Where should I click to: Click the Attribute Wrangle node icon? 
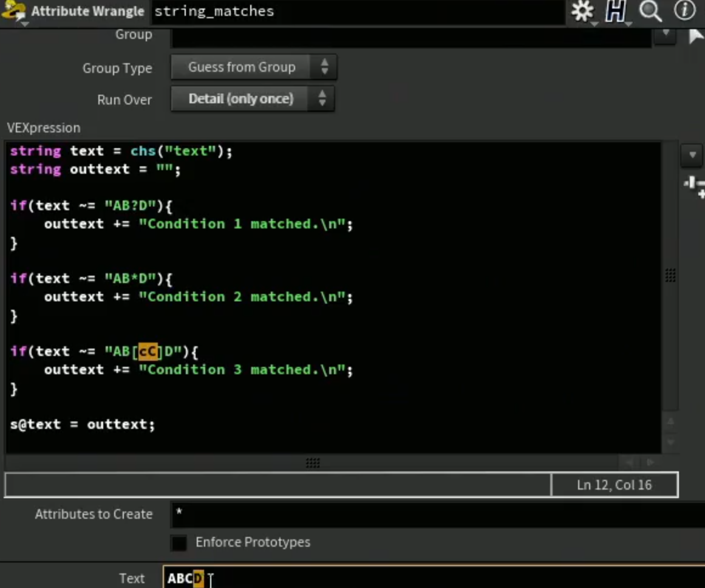coord(13,11)
